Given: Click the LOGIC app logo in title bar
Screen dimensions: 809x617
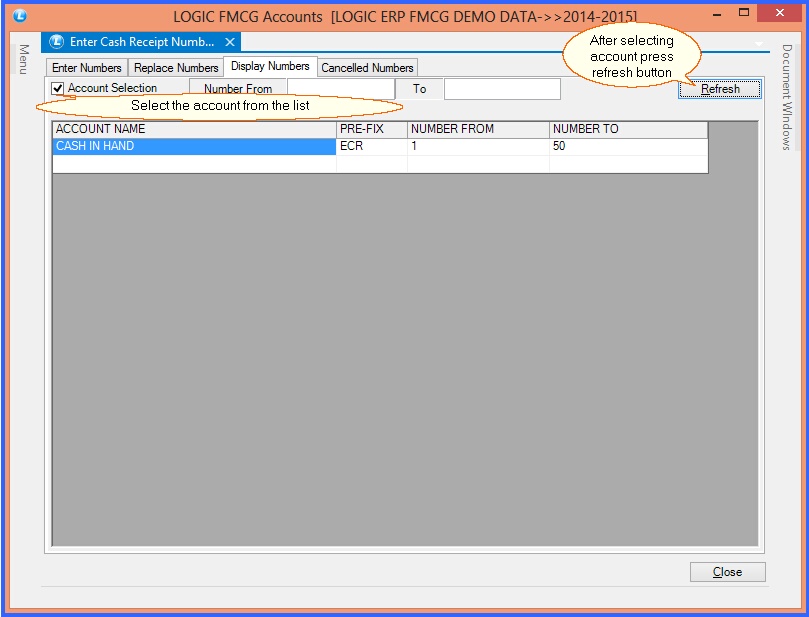Looking at the screenshot, I should [20, 15].
